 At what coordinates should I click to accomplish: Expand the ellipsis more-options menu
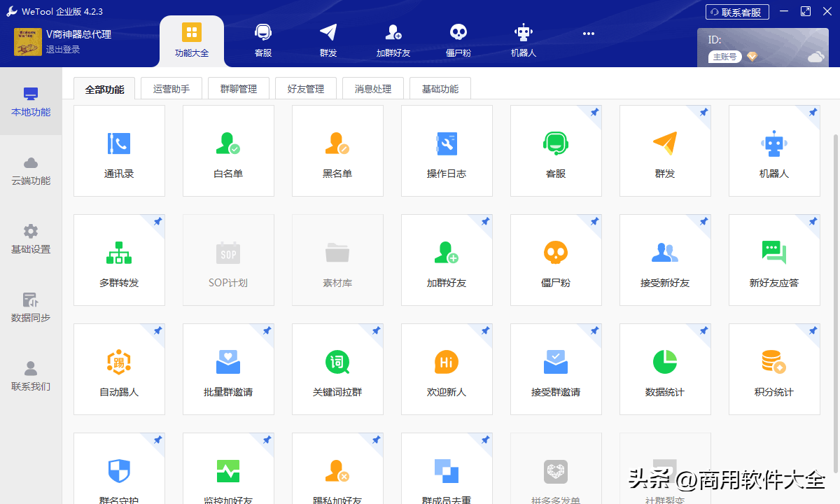[x=588, y=33]
